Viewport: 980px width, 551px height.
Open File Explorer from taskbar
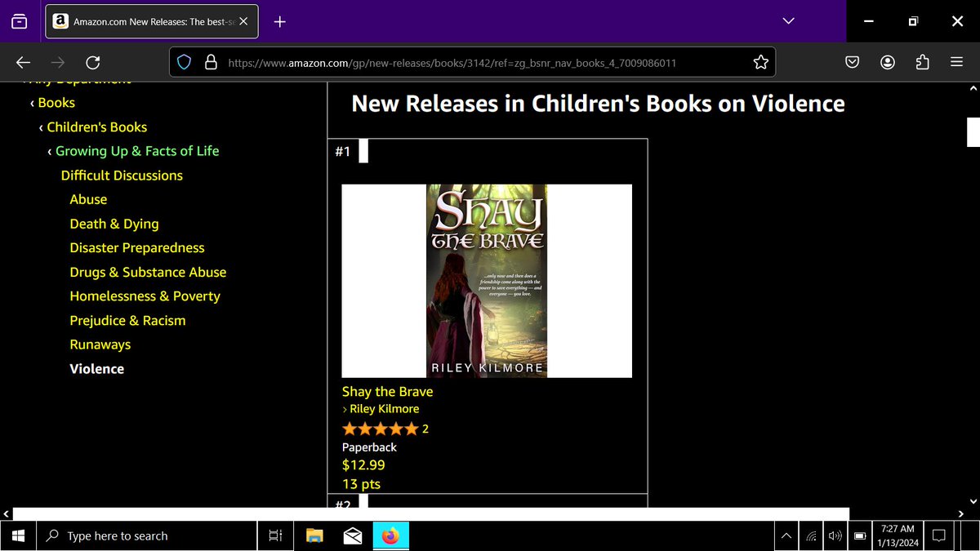coord(314,536)
